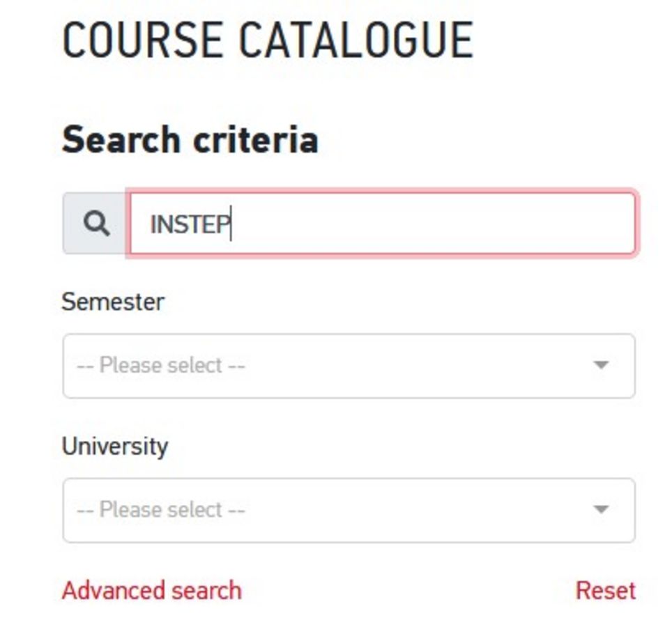Expand university choices via its down triangle

tap(601, 509)
